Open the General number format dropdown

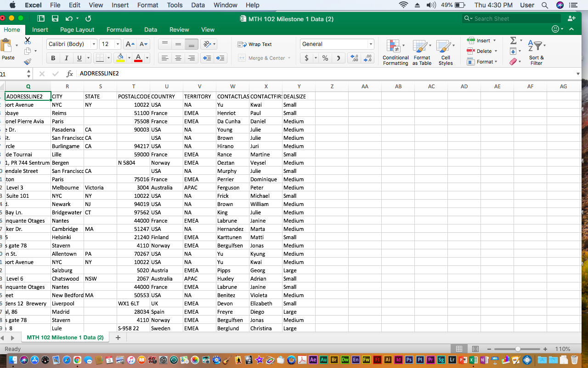pos(371,44)
